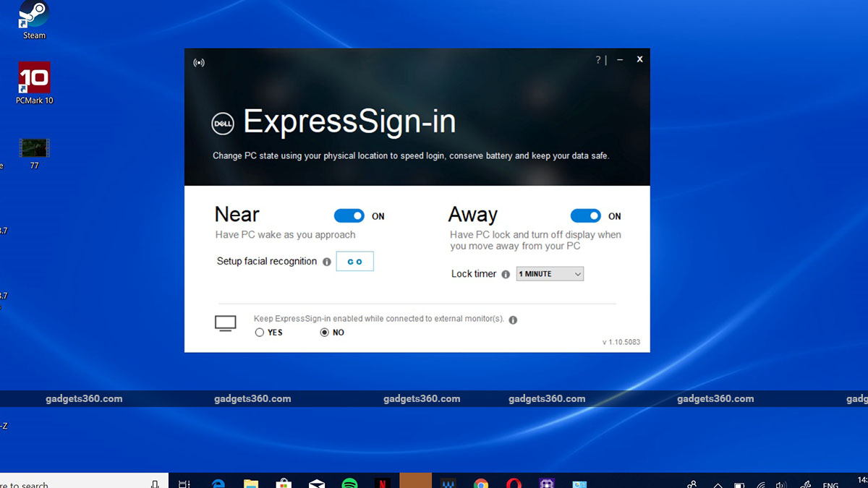This screenshot has height=488, width=868.
Task: Open Spotify from the taskbar
Action: [x=349, y=482]
